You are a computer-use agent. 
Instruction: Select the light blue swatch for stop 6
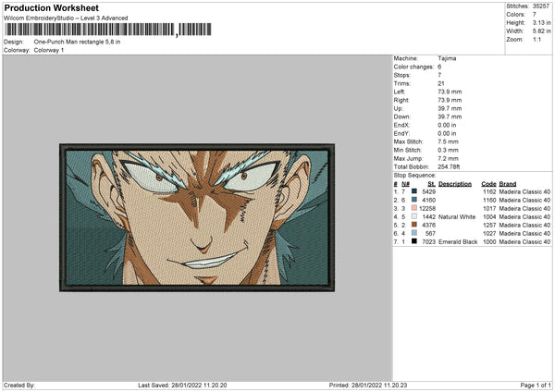[x=414, y=233]
